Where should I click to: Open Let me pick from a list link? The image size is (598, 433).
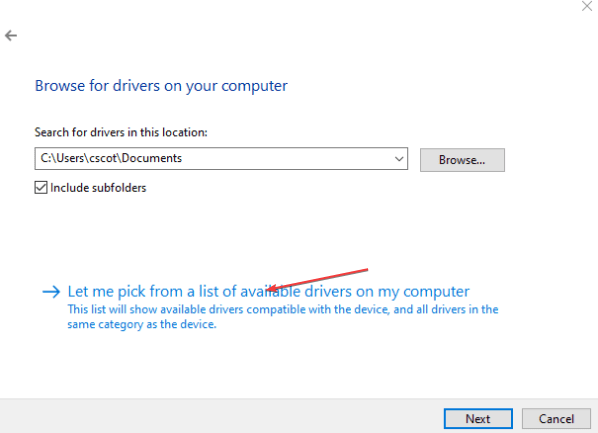[x=268, y=291]
